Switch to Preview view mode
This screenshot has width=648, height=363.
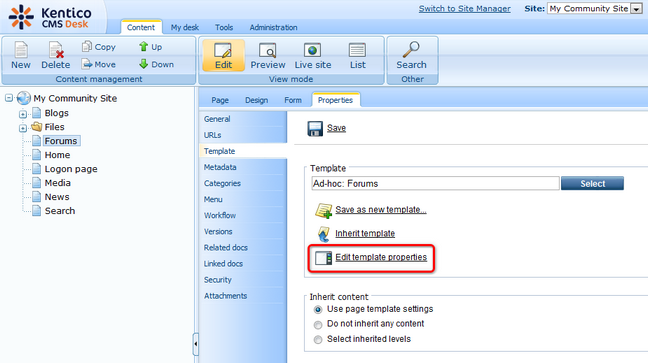pos(268,56)
